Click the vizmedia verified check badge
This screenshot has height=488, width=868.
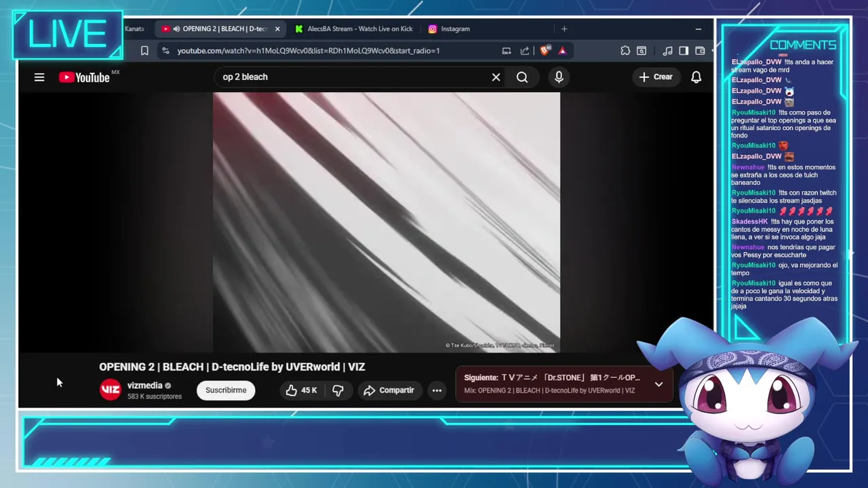168,386
